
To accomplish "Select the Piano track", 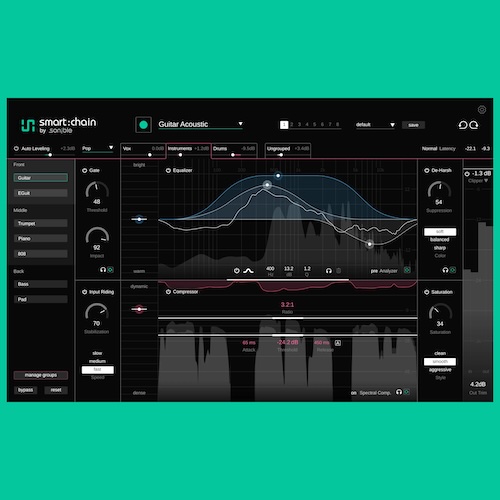I will (x=41, y=238).
